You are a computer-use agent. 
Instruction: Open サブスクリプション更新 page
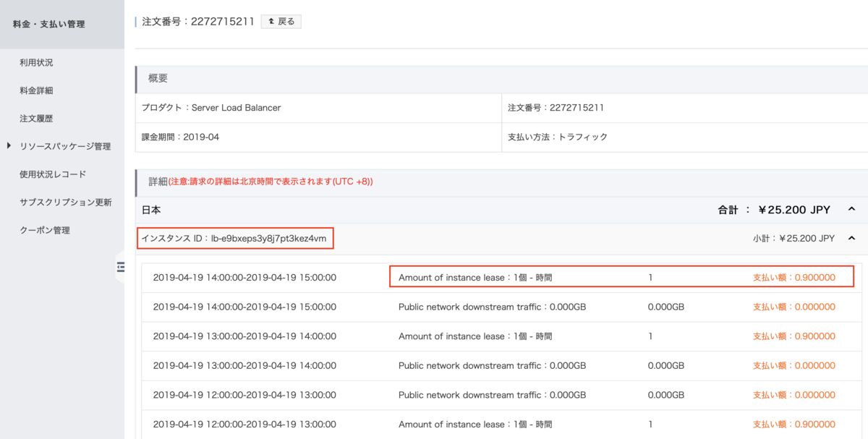[66, 203]
